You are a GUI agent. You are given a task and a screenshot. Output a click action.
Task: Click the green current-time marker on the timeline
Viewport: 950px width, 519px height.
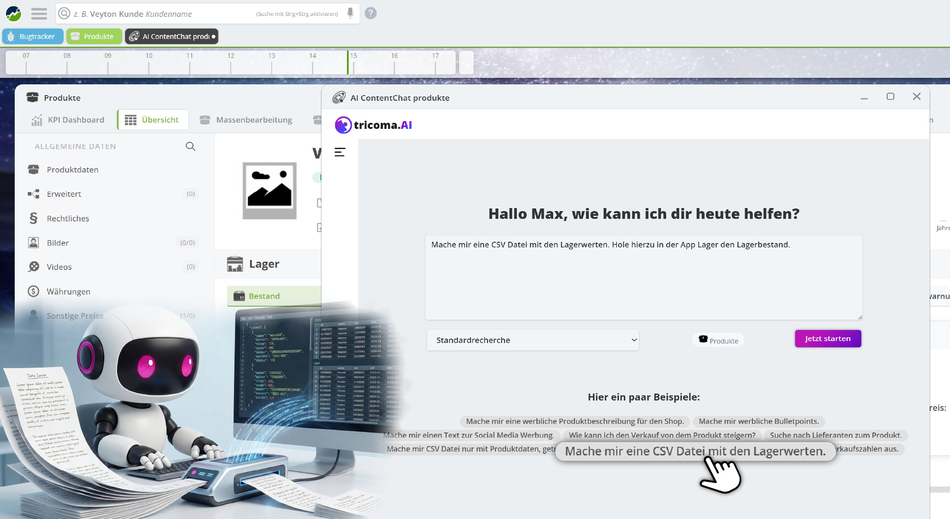(348, 62)
